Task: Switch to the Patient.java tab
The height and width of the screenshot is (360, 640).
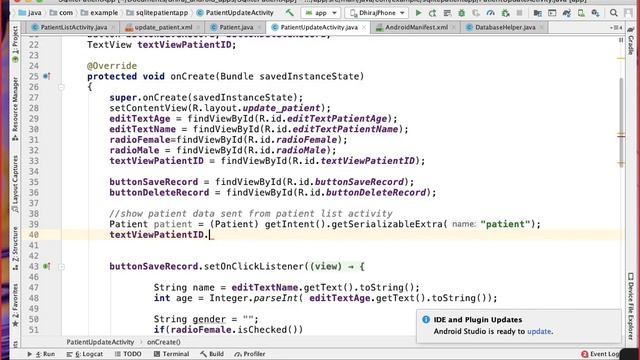Action: coord(236,27)
